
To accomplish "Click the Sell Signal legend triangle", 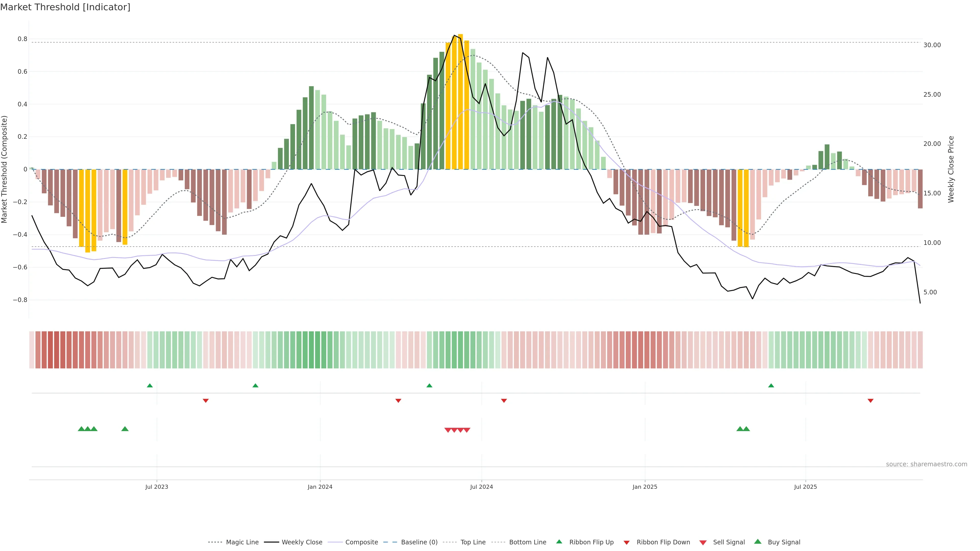I will pos(703,543).
